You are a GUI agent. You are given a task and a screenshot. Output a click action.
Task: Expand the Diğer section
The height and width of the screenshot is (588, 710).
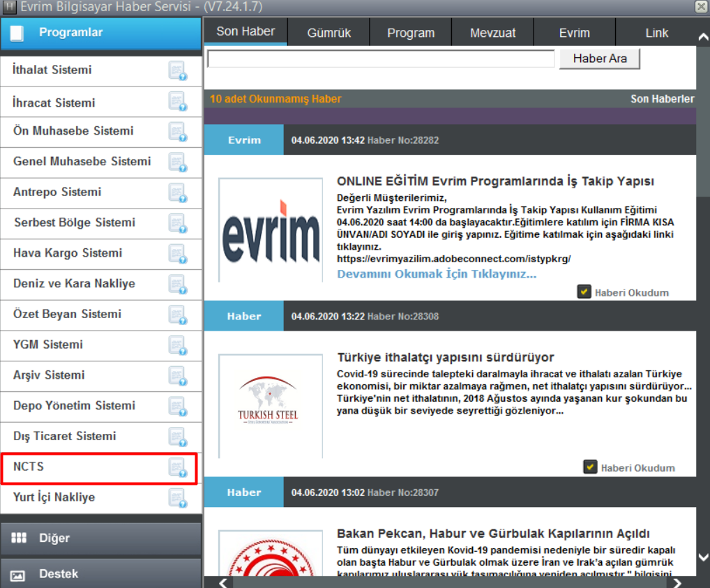coord(100,538)
